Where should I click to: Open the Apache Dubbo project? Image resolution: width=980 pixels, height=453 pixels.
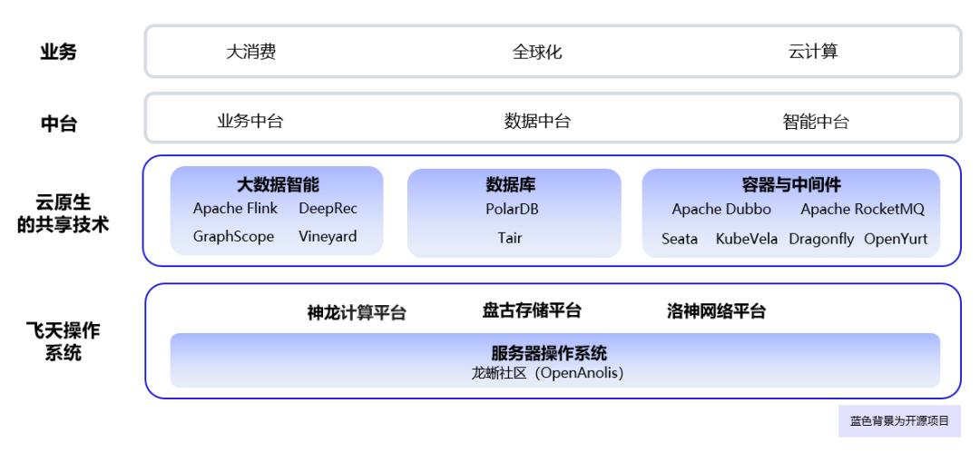click(721, 210)
